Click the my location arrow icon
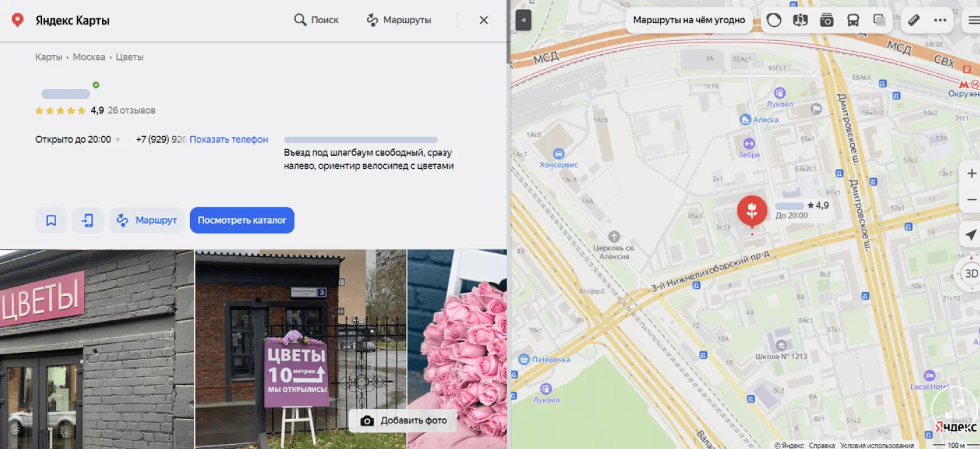Screen dimensions: 980x449 pyautogui.click(x=971, y=235)
